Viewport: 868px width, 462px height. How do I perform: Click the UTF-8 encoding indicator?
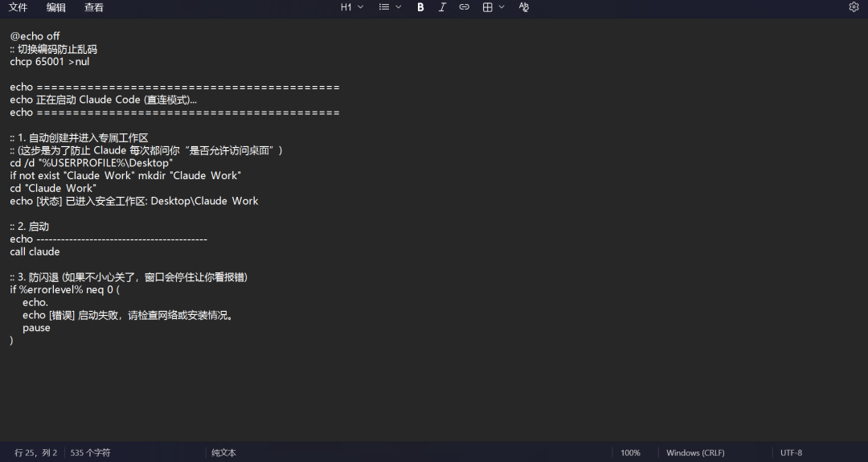click(791, 452)
